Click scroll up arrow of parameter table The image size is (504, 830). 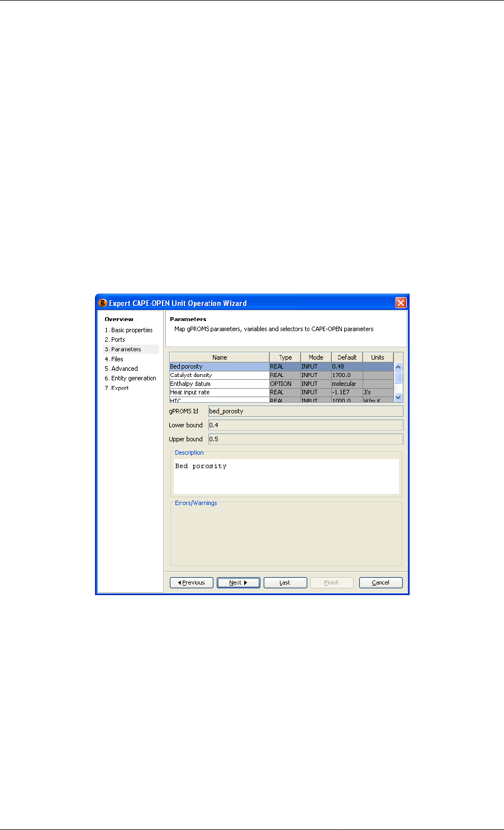point(398,367)
